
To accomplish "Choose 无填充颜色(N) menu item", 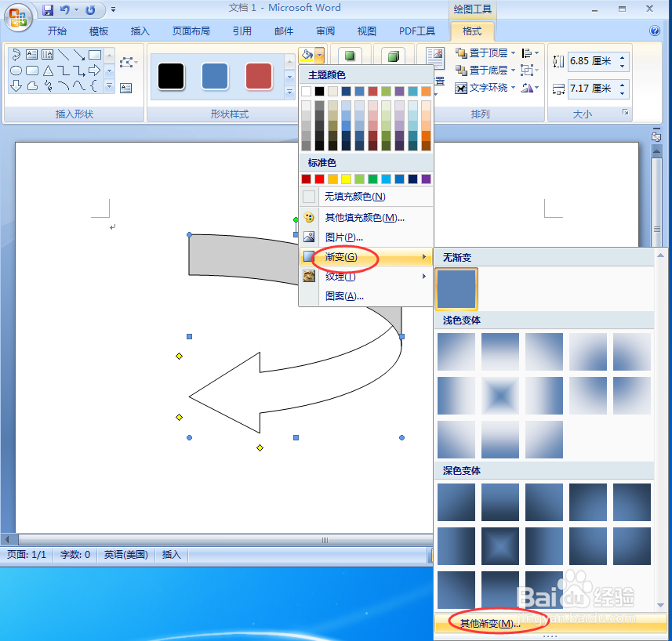I will (366, 197).
